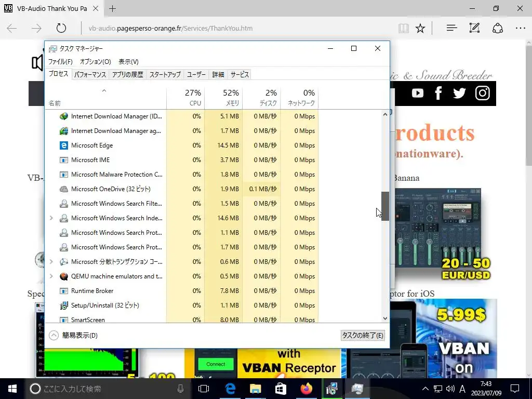The image size is (532, 399).
Task: Open File Explorer from taskbar
Action: click(x=256, y=389)
